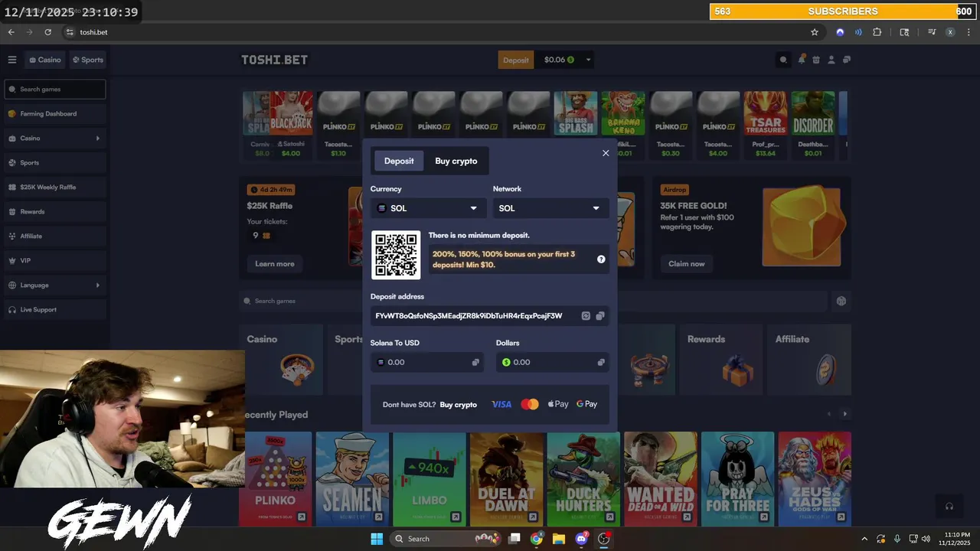Click the browser address bar
Screen dimensions: 980x551
point(436,32)
